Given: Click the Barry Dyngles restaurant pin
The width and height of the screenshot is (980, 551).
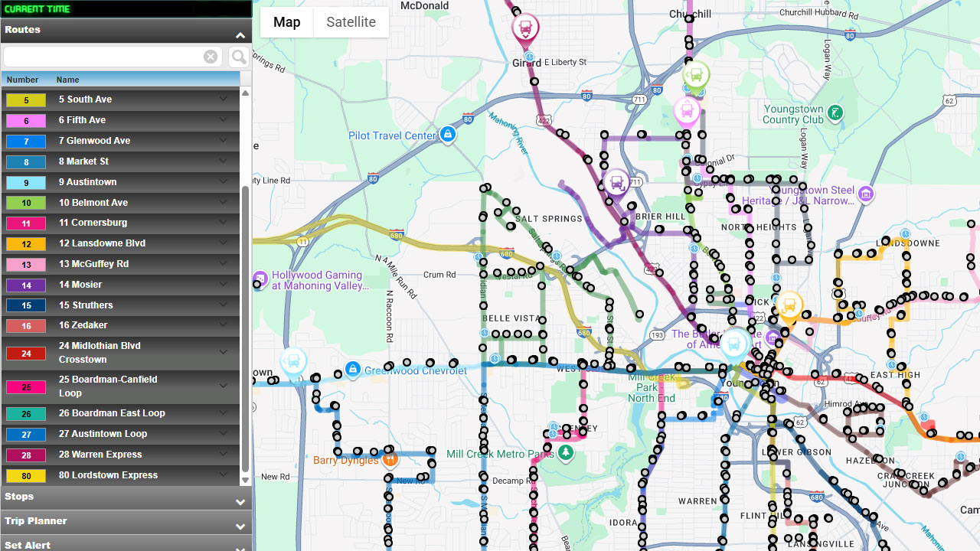Looking at the screenshot, I should pyautogui.click(x=390, y=460).
